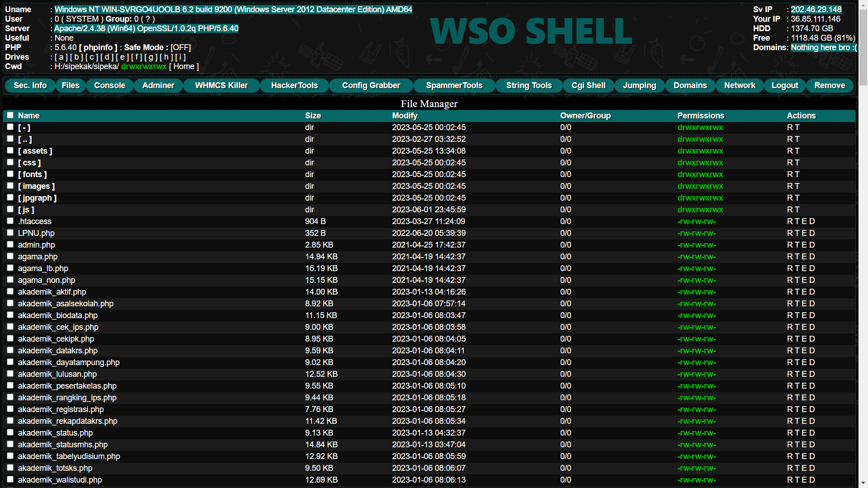The width and height of the screenshot is (868, 488).
Task: Check the box for LPNU.php
Action: (x=10, y=233)
